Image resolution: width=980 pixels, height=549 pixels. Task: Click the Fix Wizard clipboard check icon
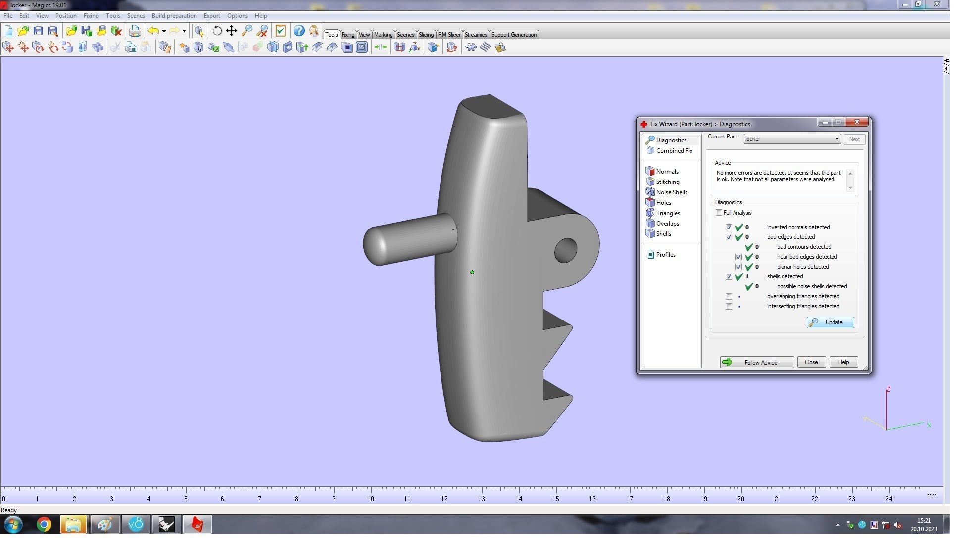(281, 31)
